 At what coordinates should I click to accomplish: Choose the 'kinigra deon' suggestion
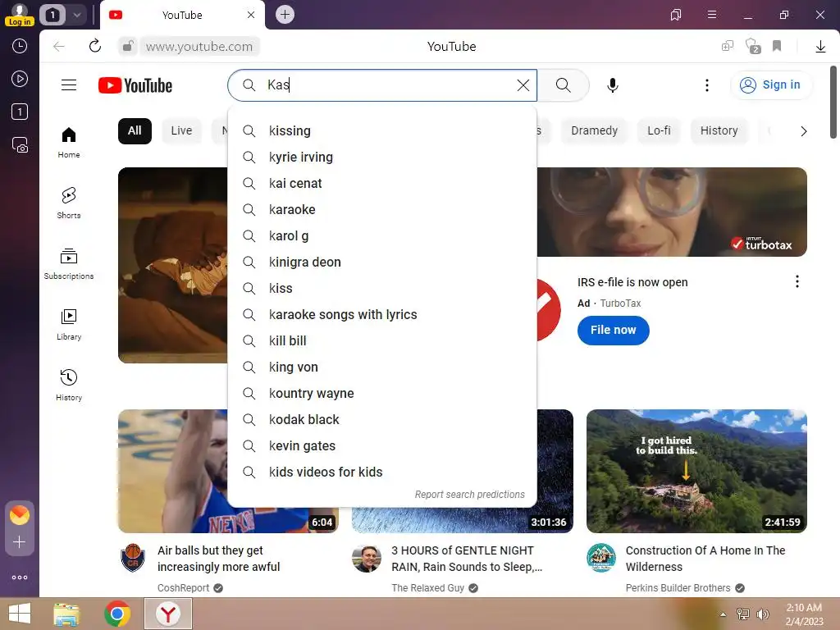click(x=382, y=262)
